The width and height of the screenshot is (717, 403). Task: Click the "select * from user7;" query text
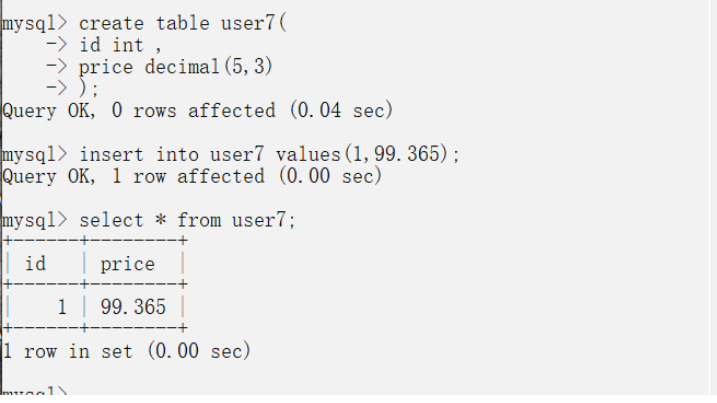point(188,220)
